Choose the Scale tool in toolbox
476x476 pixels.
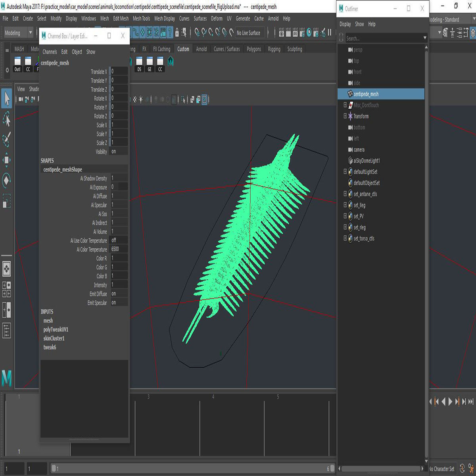tap(7, 201)
